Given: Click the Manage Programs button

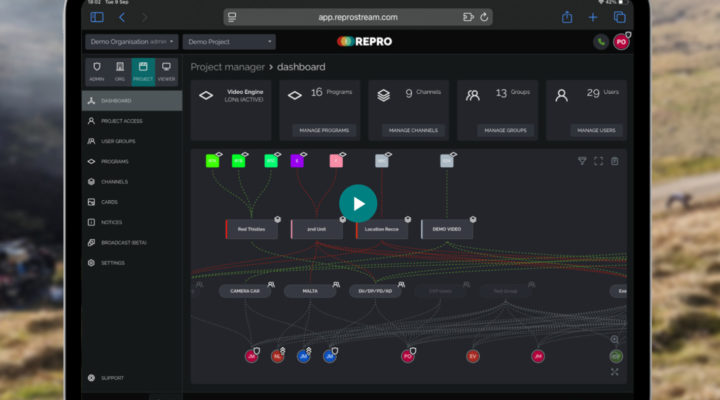Looking at the screenshot, I should point(324,130).
